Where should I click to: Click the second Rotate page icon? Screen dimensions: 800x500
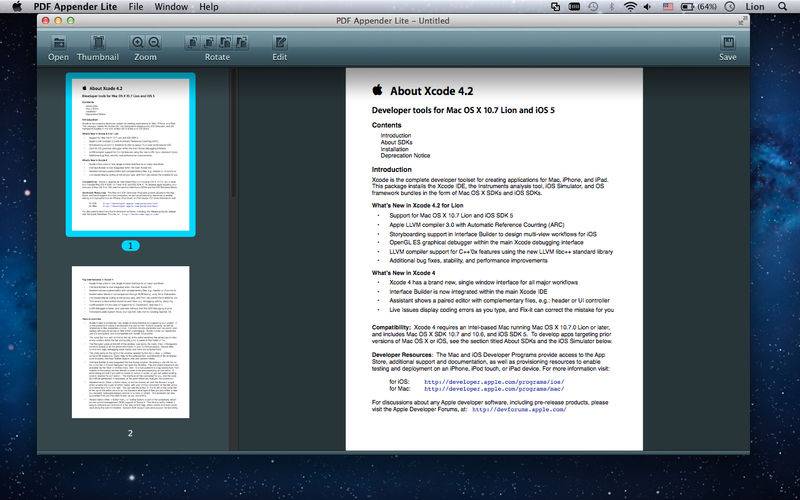209,42
